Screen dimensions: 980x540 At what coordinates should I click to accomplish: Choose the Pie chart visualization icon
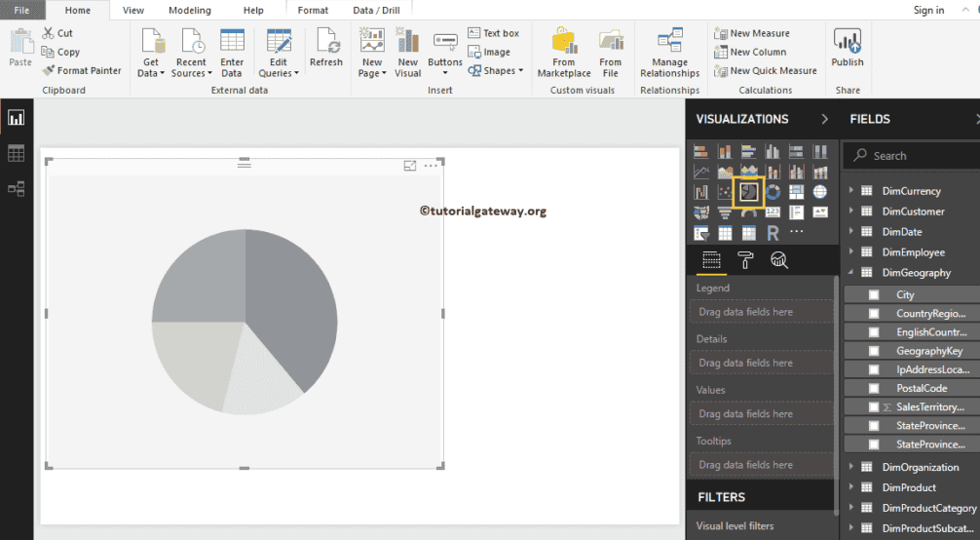point(748,192)
